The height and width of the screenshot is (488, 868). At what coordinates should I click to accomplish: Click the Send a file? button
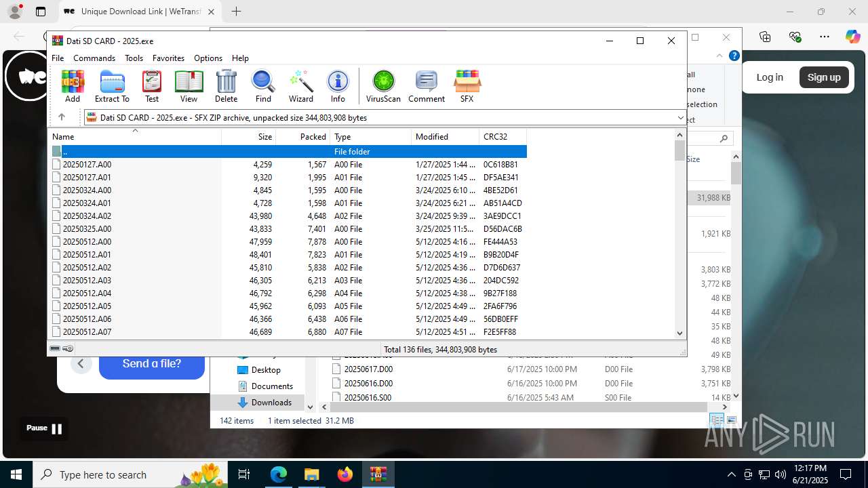(x=152, y=364)
